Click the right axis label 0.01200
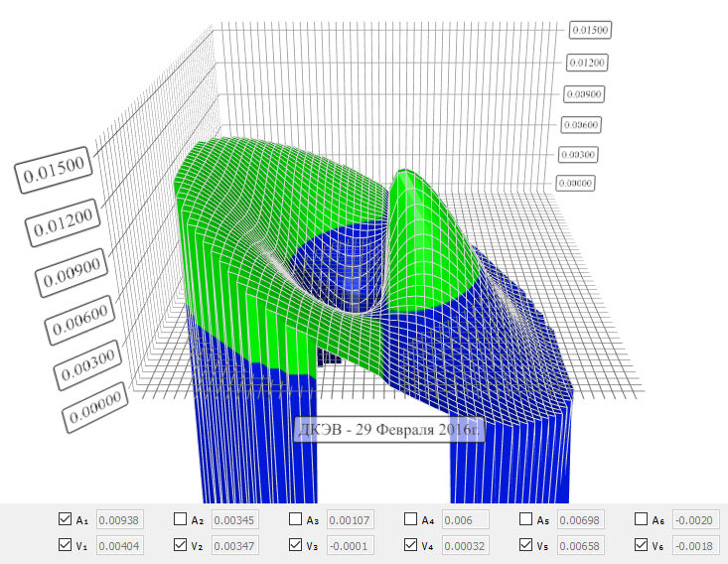Screen dimensions: 728x564 (587, 63)
